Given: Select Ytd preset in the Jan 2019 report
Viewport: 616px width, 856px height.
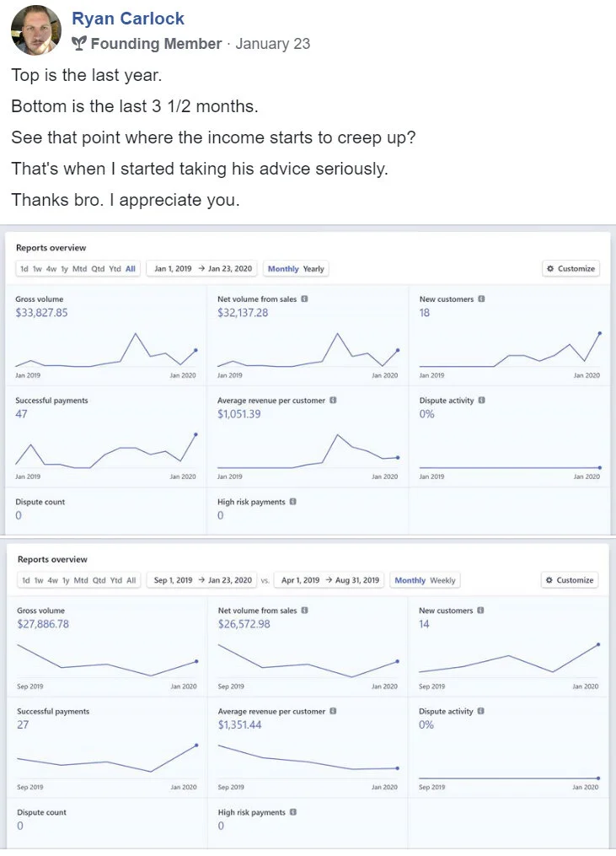Looking at the screenshot, I should click(x=115, y=269).
